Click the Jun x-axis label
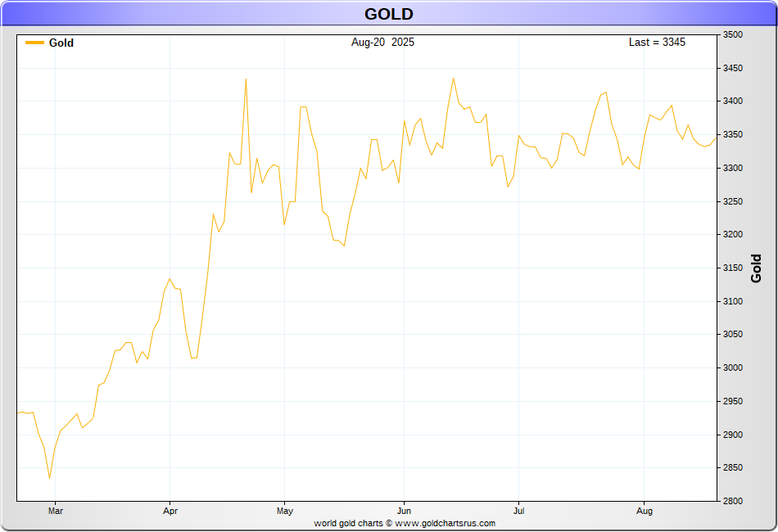The width and height of the screenshot is (778, 532). (x=405, y=511)
